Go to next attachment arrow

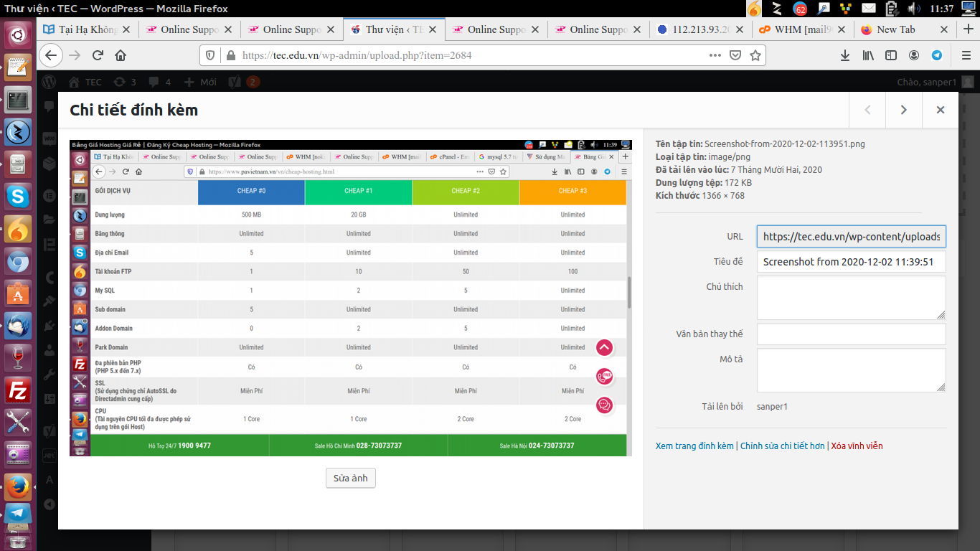(x=903, y=110)
